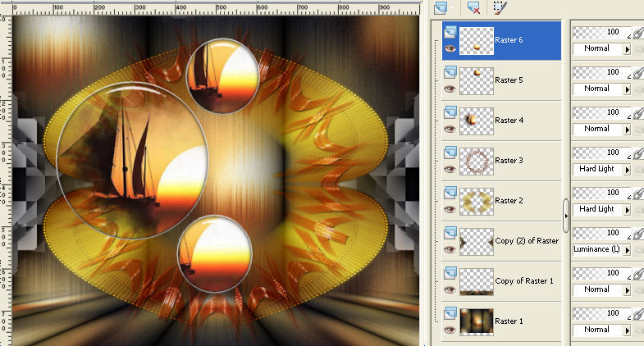Click the Raster 4 layer thumbnail
This screenshot has height=346, width=644.
pos(477,121)
